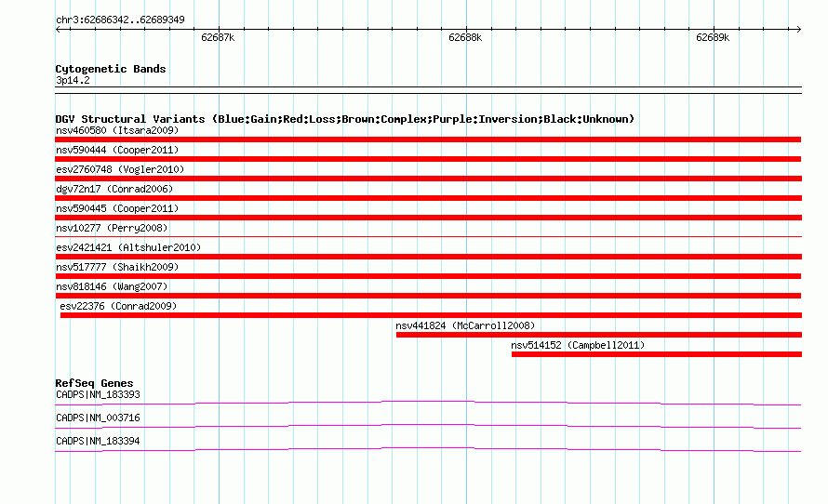Click the nsv517777 (Shaikh2009) label
This screenshot has height=504, width=828.
117,267
